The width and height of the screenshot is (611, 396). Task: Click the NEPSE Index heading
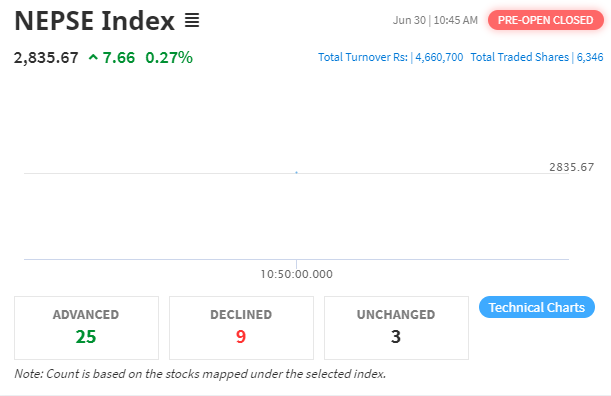[x=94, y=21]
